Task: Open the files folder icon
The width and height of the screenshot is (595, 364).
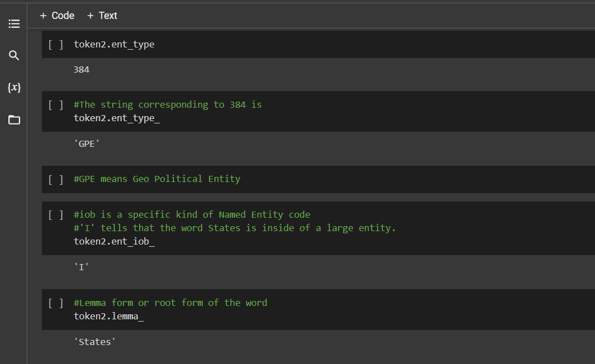Action: [x=14, y=120]
